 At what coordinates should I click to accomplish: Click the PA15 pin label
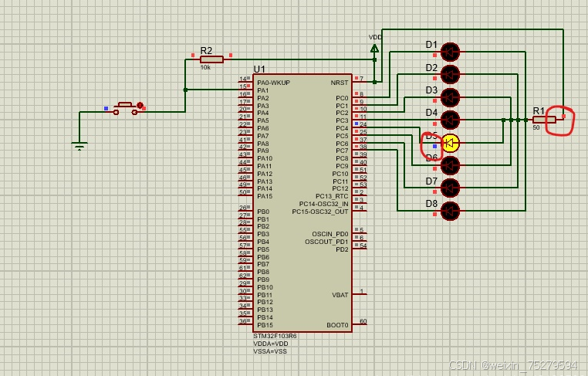pyautogui.click(x=265, y=196)
